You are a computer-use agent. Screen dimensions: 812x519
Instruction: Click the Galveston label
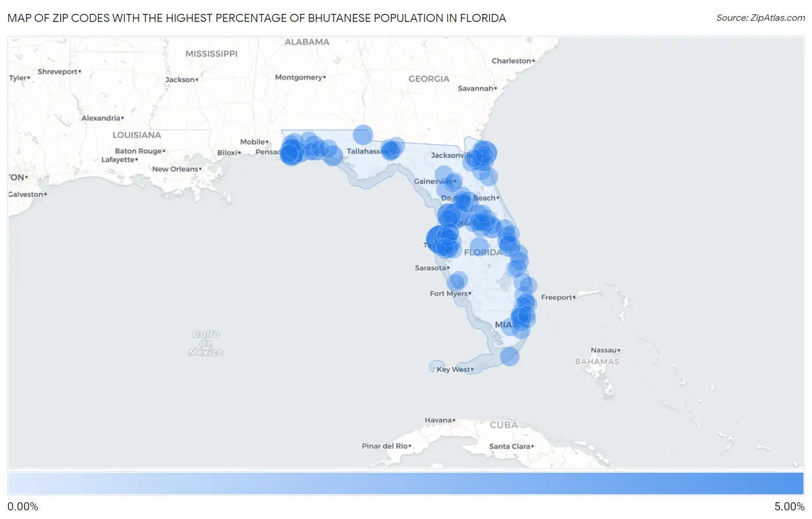tap(27, 195)
